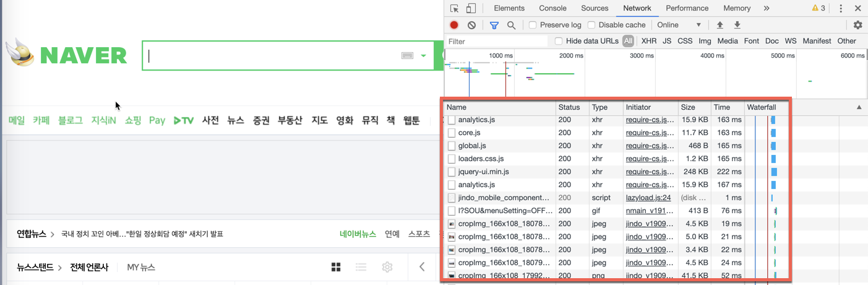Enable Preserve log checkbox
Image resolution: width=868 pixels, height=285 pixels.
pyautogui.click(x=533, y=25)
